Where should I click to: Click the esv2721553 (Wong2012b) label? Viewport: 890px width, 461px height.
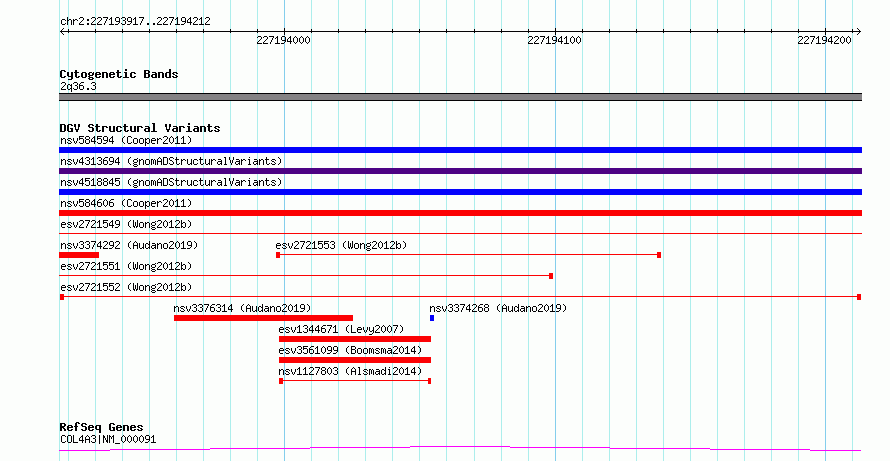[341, 245]
